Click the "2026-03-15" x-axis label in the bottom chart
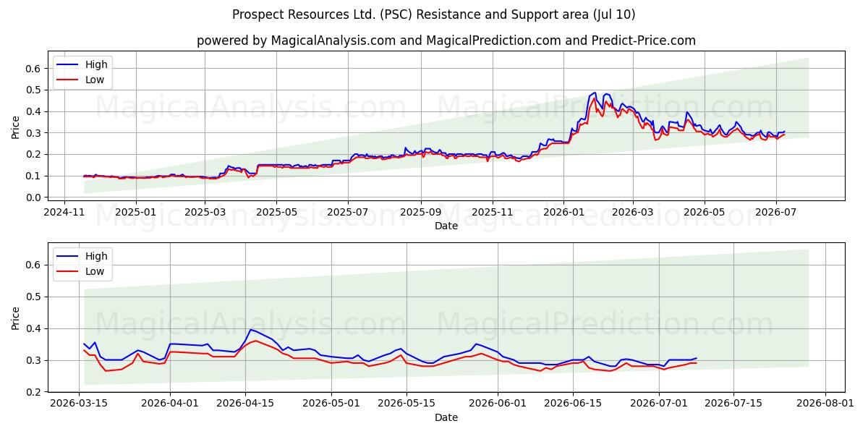868x434 pixels. click(x=80, y=404)
